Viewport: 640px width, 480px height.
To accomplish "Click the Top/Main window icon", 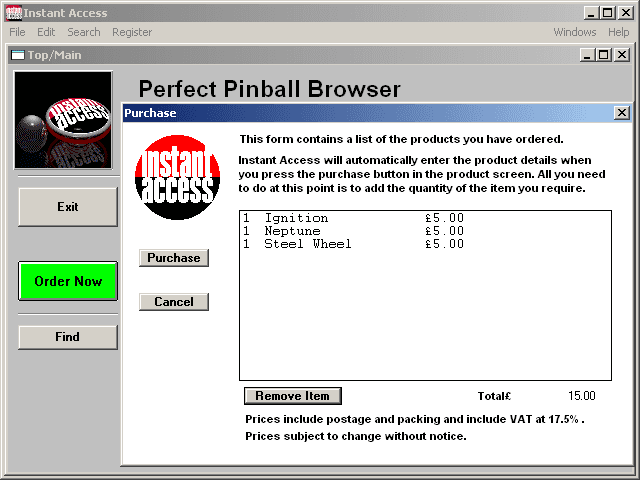I will click(x=18, y=55).
